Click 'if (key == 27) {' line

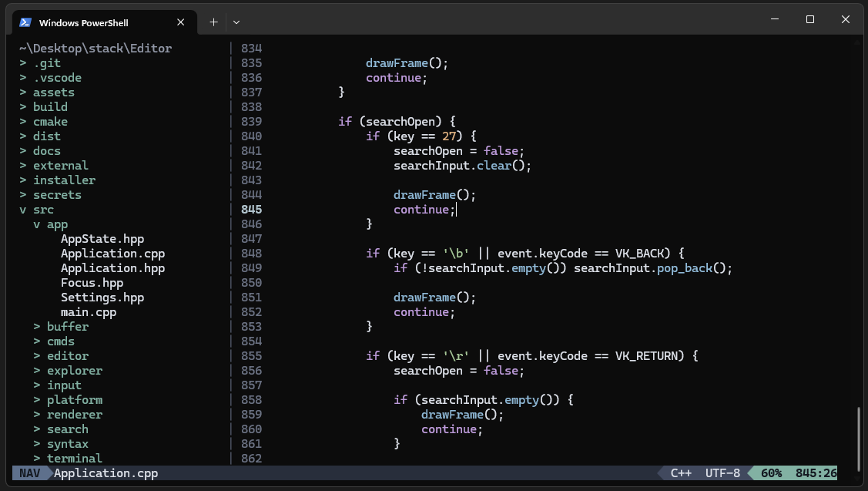click(x=421, y=136)
